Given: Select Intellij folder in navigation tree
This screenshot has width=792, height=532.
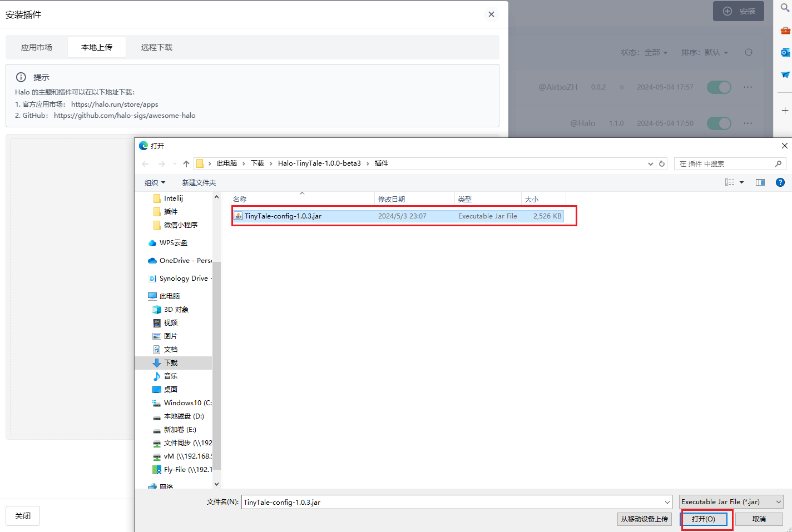Looking at the screenshot, I should (174, 198).
